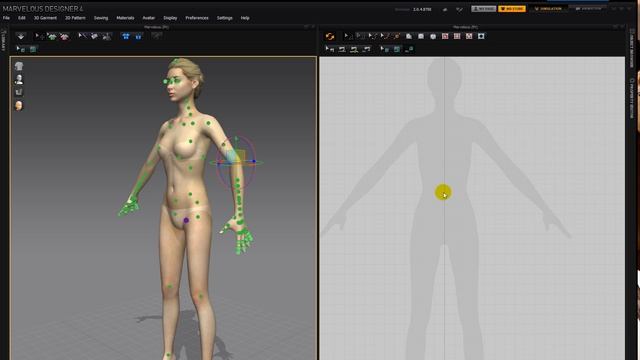Select the purple pelvis joint on avatar

(186, 220)
